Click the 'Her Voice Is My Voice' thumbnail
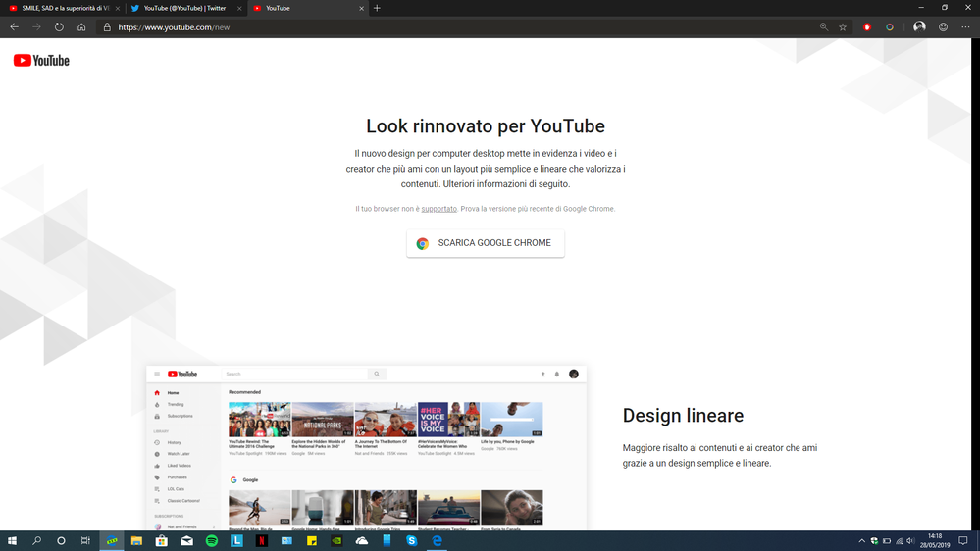The width and height of the screenshot is (980, 551). (448, 420)
